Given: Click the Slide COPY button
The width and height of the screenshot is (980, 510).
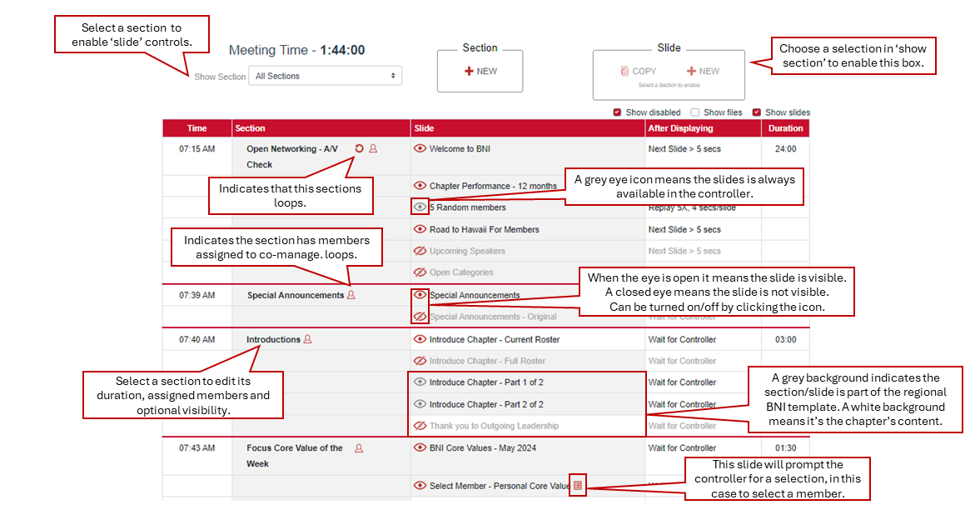Looking at the screenshot, I should (639, 72).
